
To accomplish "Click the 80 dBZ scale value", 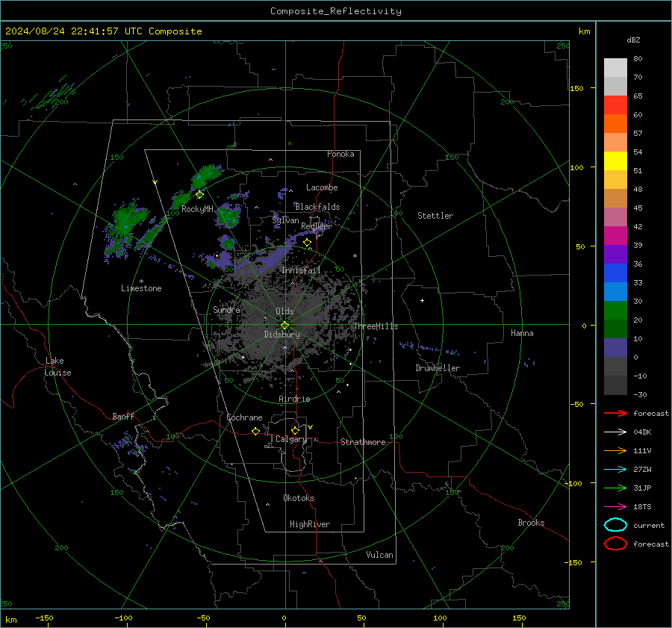I will tap(638, 59).
